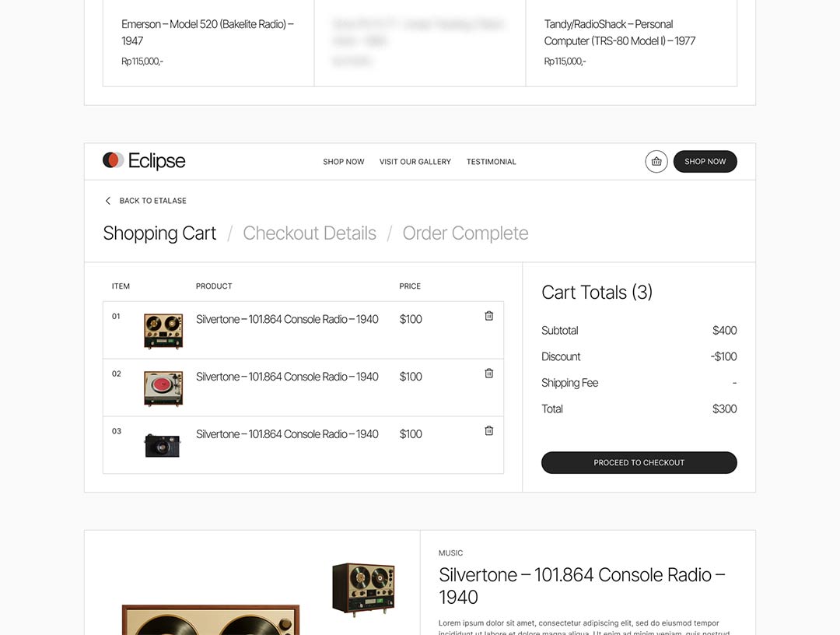
Task: Delete cart item 01 with trash icon
Action: (x=489, y=316)
